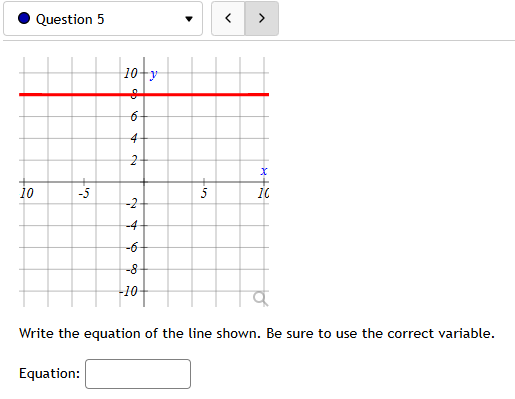
Task: Click the 2 tick label on y-axis
Action: click(134, 161)
